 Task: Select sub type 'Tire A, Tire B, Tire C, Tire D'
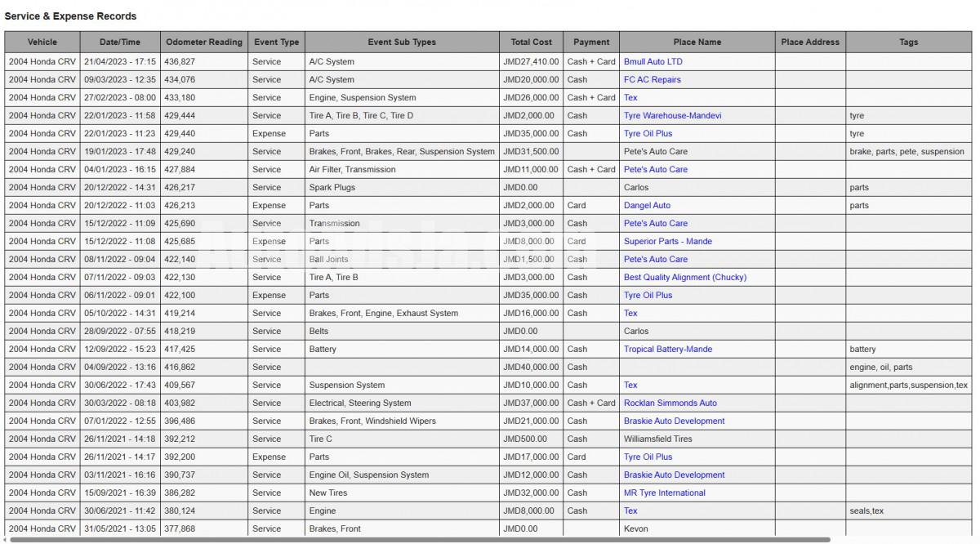[361, 115]
